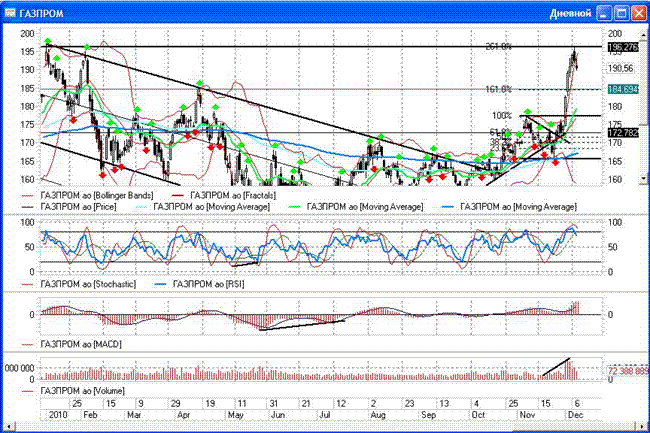Click the 261.8% Fibonacci label
Image resolution: width=650 pixels, height=433 pixels.
[499, 47]
